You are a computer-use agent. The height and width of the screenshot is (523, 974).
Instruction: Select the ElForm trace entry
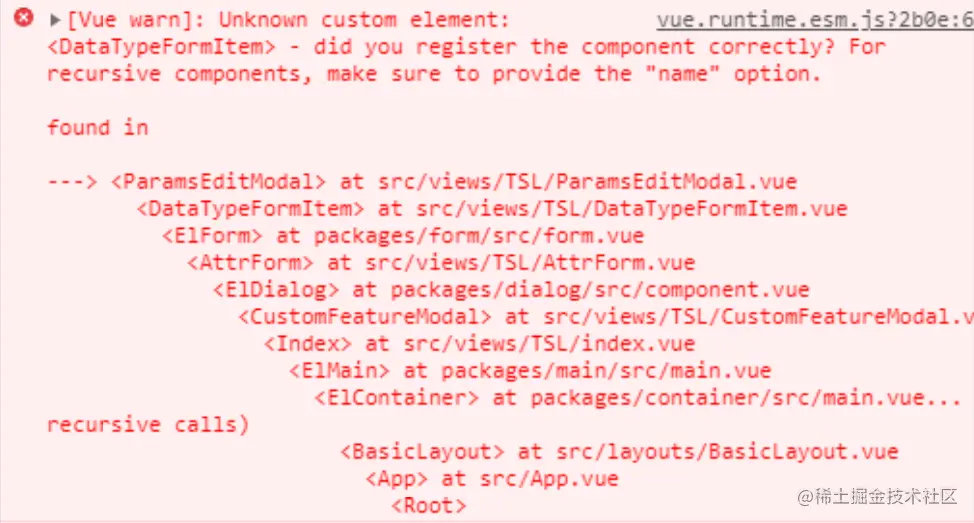(x=403, y=236)
